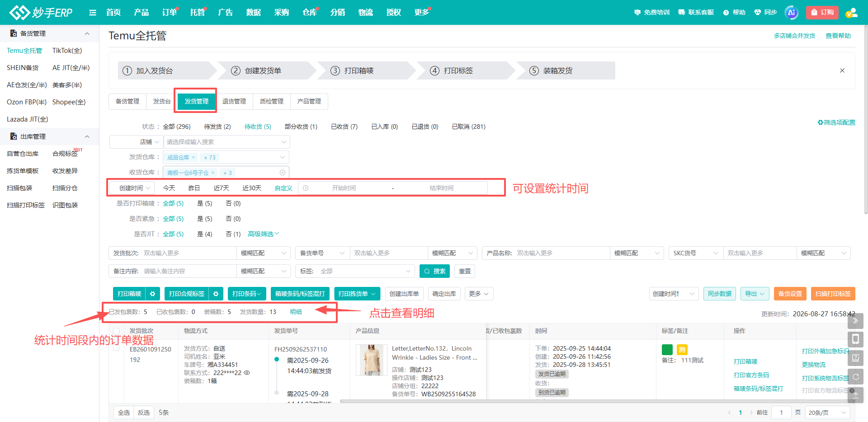Open the 打印拣货单 dropdown button
868x422 pixels.
coord(357,294)
